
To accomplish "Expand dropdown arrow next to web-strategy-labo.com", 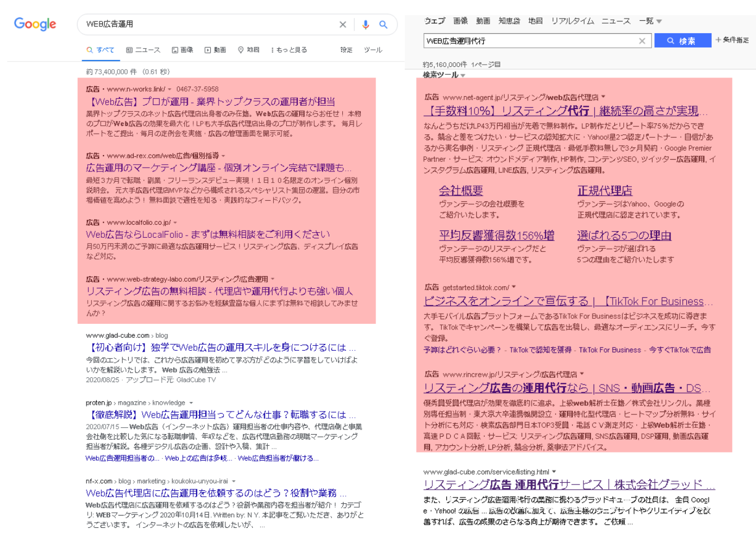I will click(x=273, y=279).
